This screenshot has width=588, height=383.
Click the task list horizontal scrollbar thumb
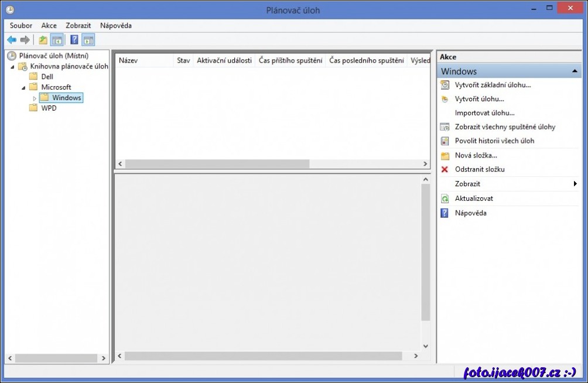pos(217,164)
